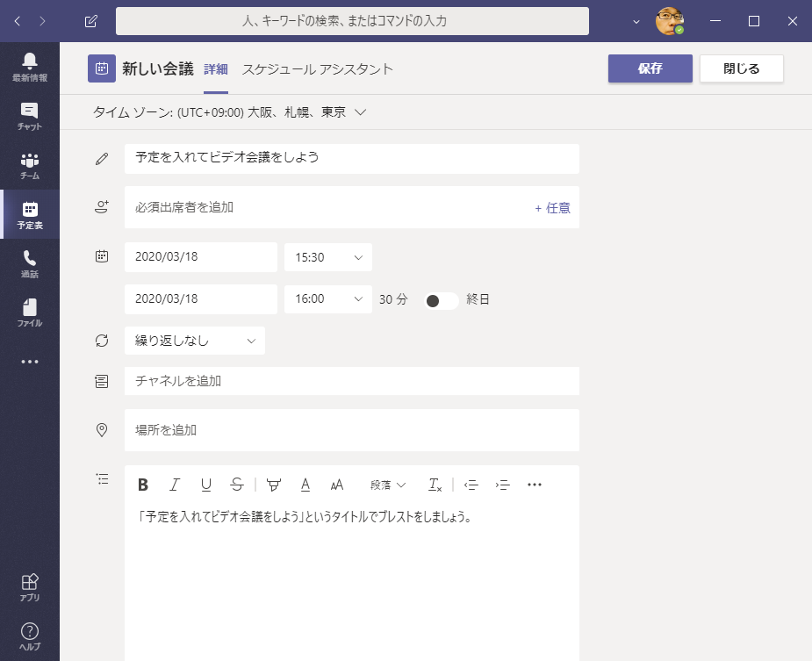Open the 繰り返しなし recurrence dropdown

[x=195, y=341]
